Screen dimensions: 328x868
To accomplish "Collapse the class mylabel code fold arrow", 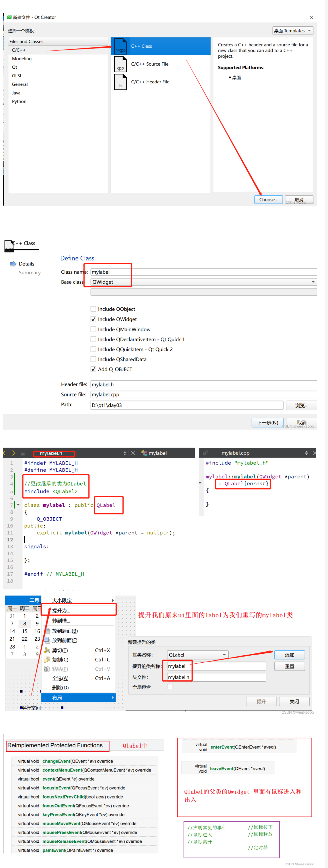I will coord(19,505).
